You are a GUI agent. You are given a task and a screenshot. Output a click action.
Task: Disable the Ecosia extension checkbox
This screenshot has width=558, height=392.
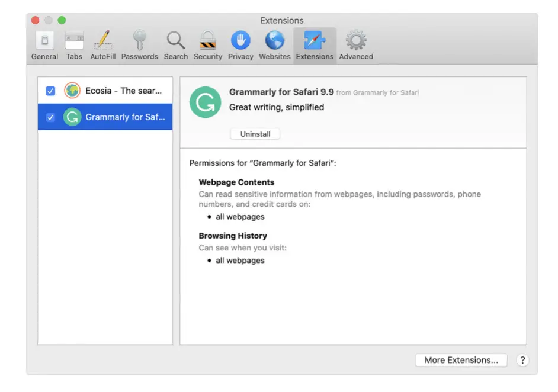coord(50,91)
